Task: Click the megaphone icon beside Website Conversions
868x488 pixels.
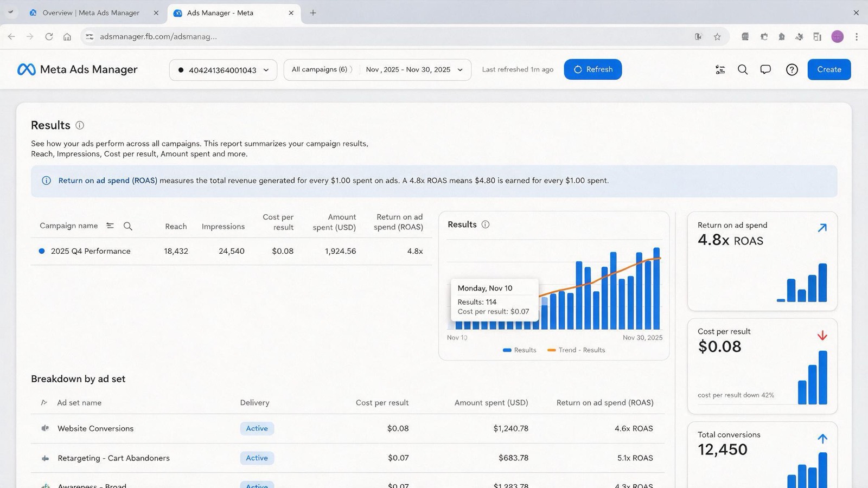Action: click(x=45, y=428)
